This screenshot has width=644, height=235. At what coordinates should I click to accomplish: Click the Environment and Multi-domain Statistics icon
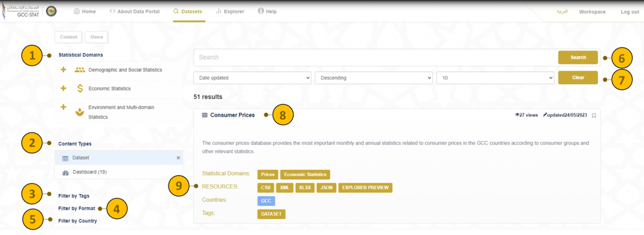80,112
